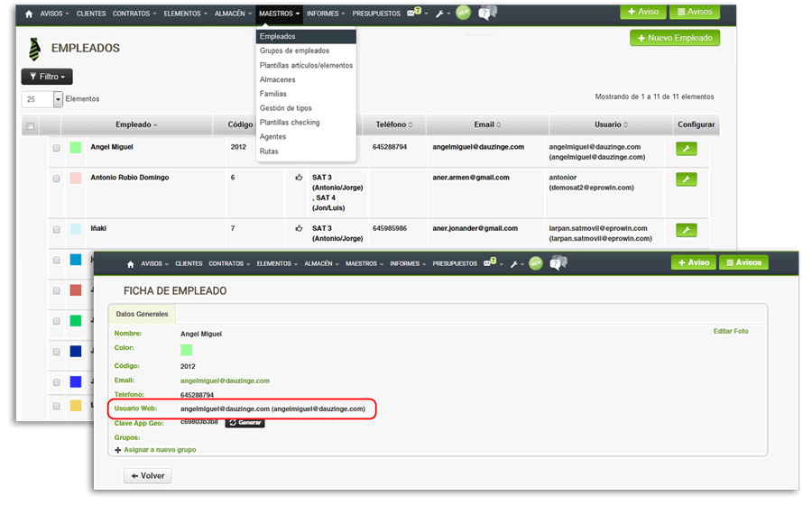The height and width of the screenshot is (505, 812).
Task: Open the mail notifications icon in the Ficha navbar
Action: [490, 262]
